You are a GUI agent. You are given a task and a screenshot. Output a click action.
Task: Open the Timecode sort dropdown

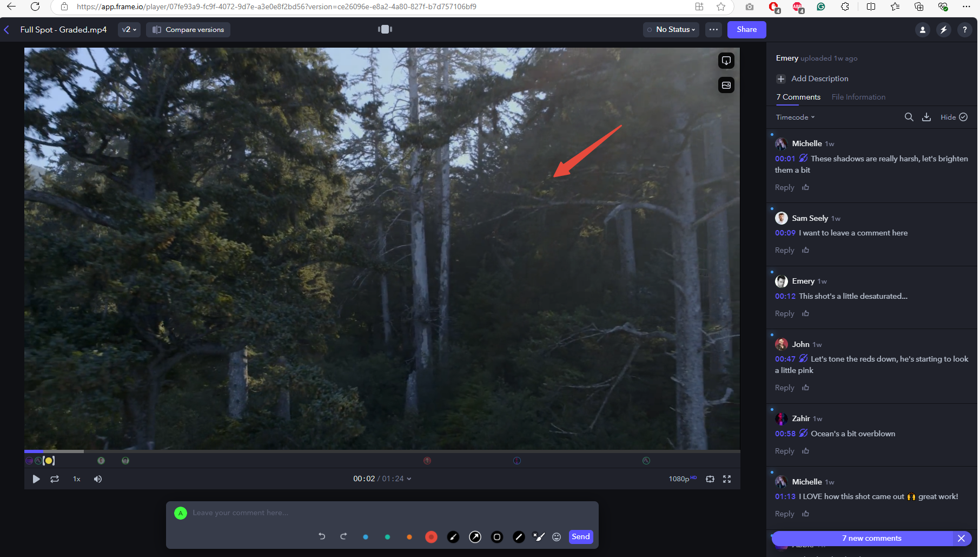pyautogui.click(x=795, y=117)
